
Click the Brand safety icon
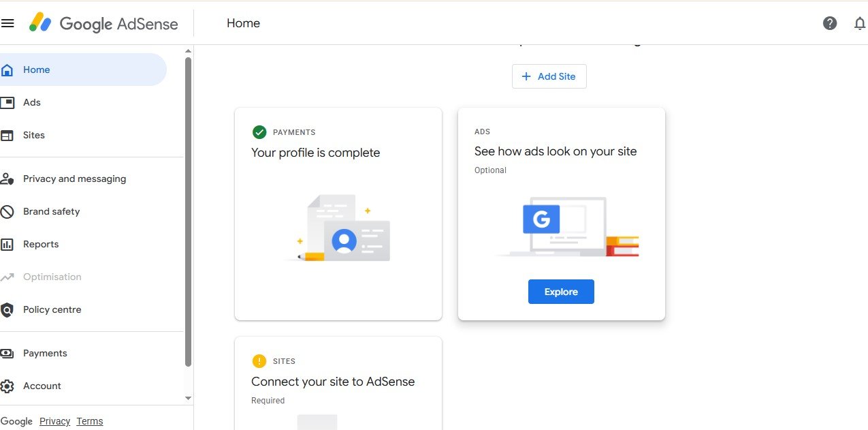pos(7,212)
